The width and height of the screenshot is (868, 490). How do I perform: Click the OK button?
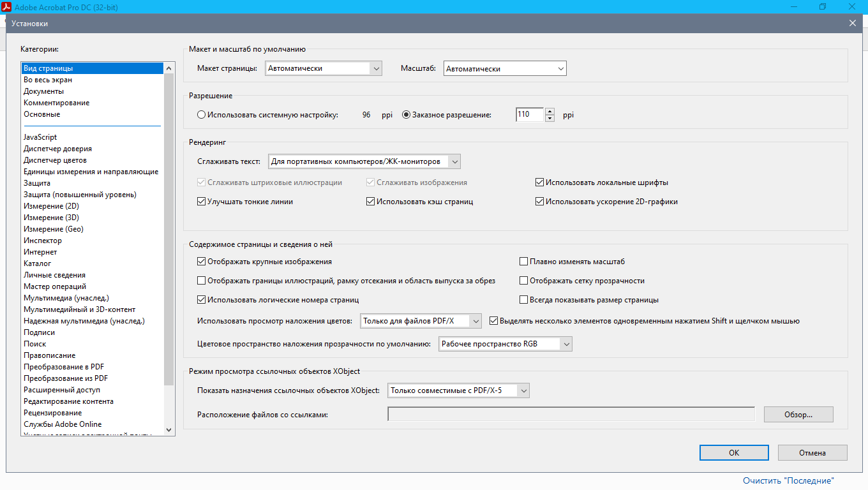coord(734,452)
